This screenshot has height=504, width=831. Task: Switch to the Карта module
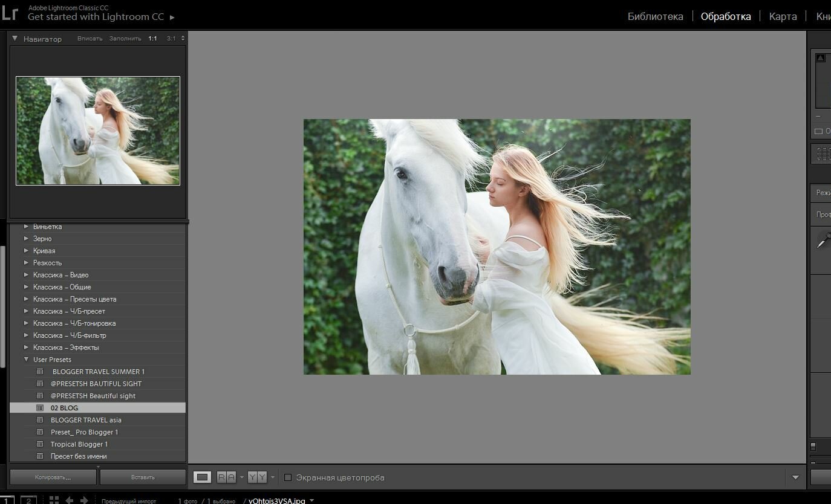pyautogui.click(x=783, y=16)
